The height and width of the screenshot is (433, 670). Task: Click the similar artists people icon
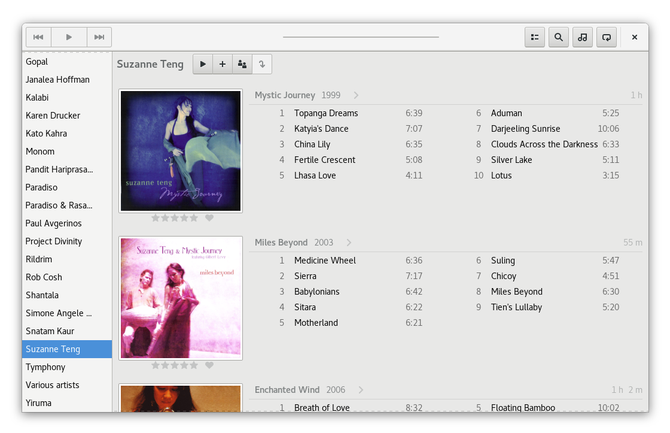[x=242, y=64]
